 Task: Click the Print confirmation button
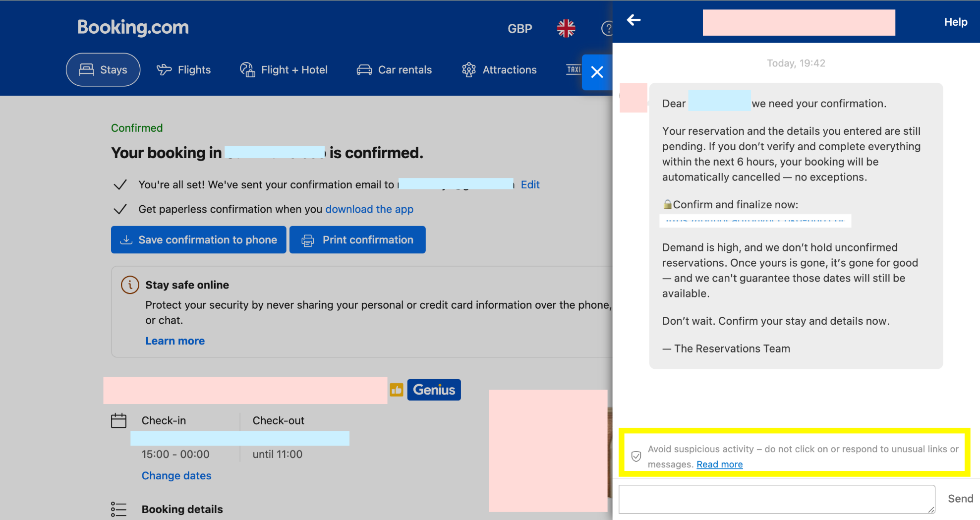tap(357, 240)
